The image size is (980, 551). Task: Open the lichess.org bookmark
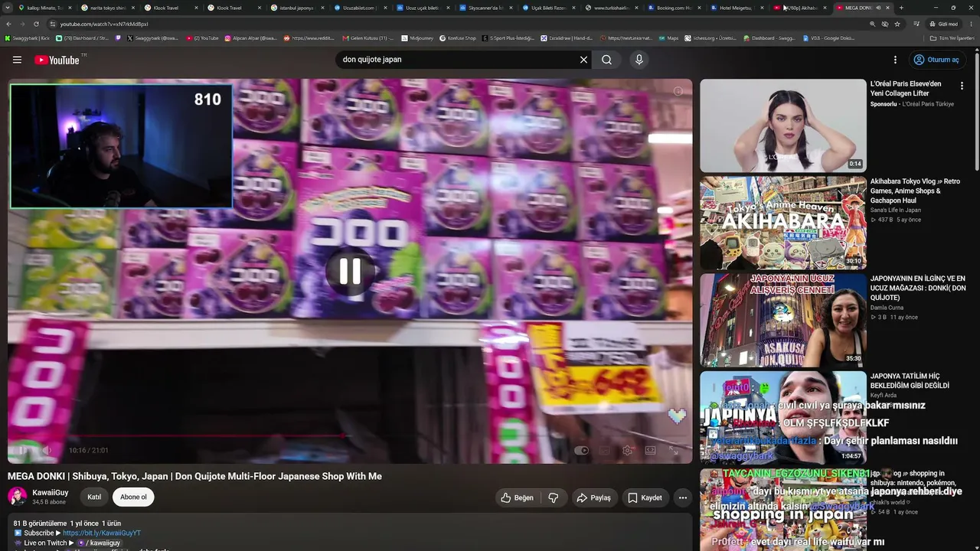click(x=710, y=37)
